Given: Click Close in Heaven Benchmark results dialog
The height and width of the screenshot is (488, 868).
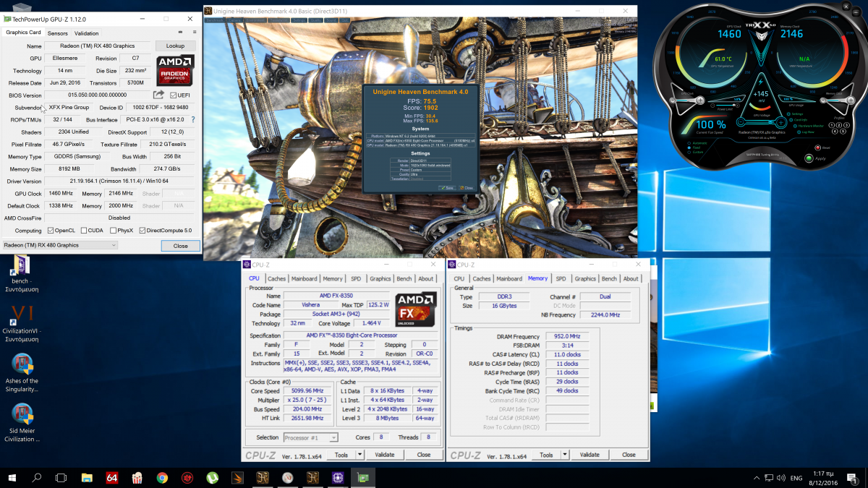Looking at the screenshot, I should (x=467, y=187).
